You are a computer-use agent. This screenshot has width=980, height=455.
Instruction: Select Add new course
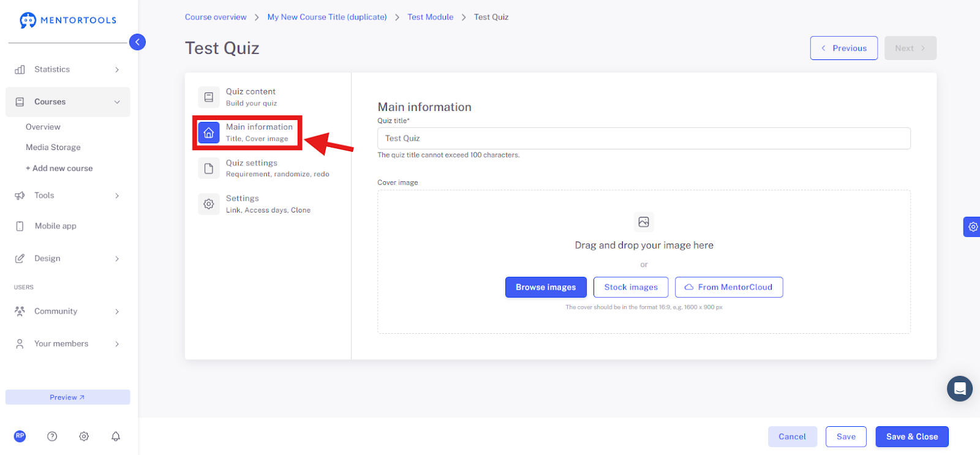(x=59, y=168)
